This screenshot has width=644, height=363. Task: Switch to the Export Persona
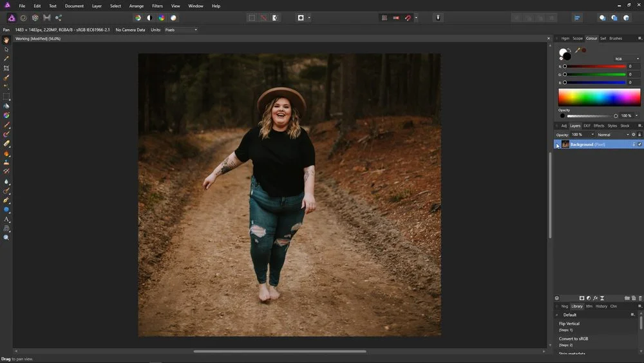pyautogui.click(x=59, y=18)
